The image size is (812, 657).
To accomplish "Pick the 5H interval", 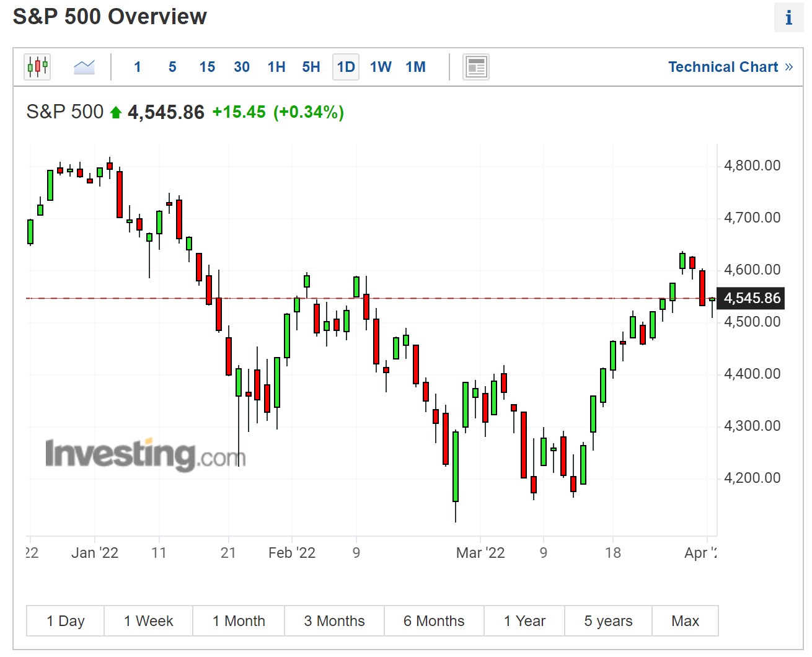I will click(x=311, y=67).
